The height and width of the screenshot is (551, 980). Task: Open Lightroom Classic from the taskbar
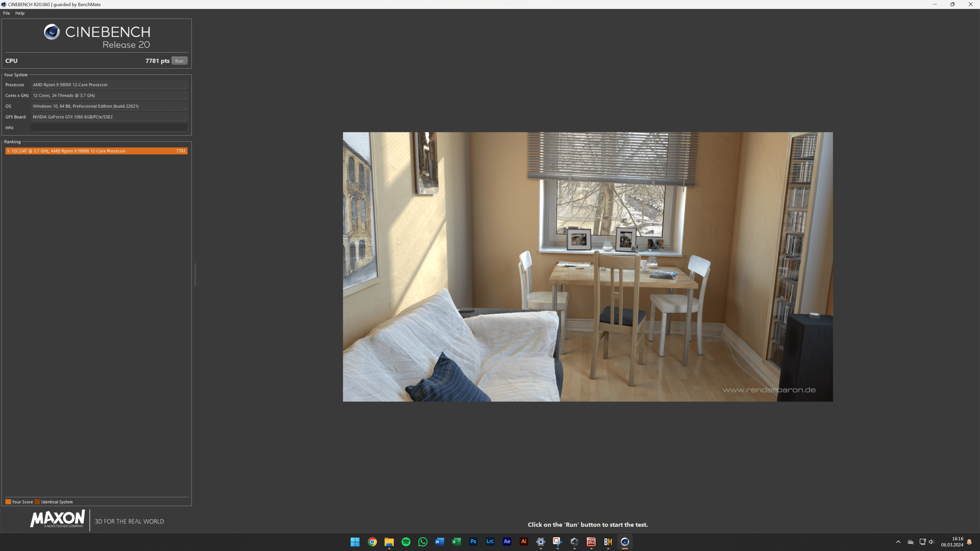[490, 542]
